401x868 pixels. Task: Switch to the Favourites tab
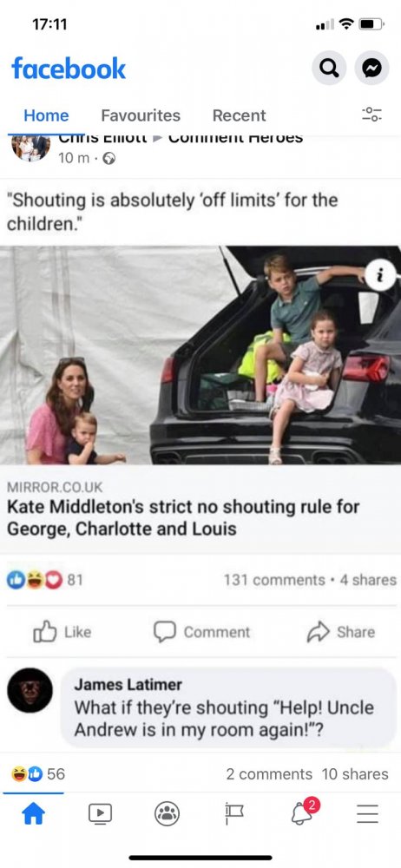tap(141, 115)
